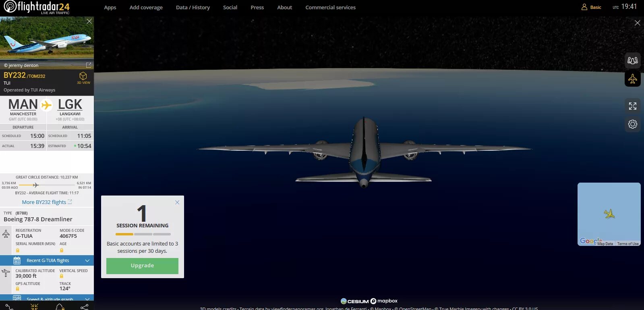Open Commercial services menu
This screenshot has height=310, width=644.
point(331,7)
